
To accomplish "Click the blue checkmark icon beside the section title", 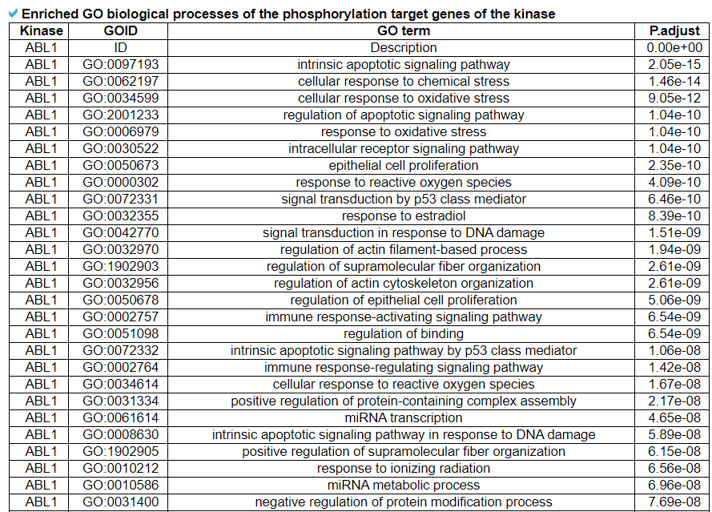I will 12,14.
